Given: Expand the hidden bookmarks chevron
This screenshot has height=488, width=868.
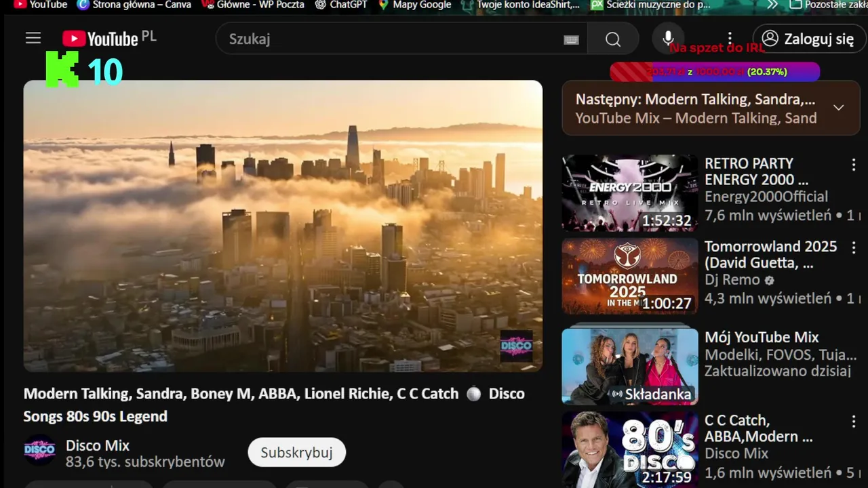Looking at the screenshot, I should click(x=772, y=5).
